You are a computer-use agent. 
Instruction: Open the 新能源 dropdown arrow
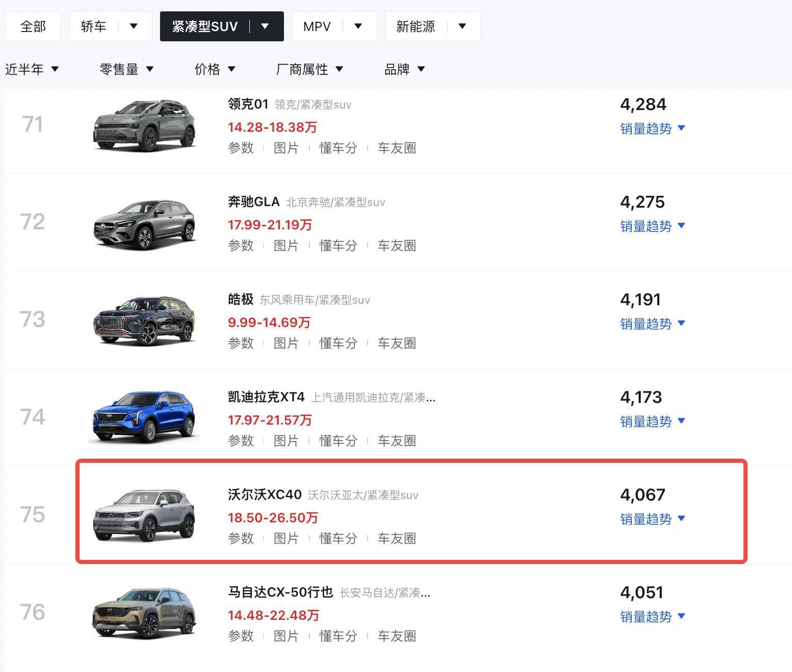click(462, 26)
